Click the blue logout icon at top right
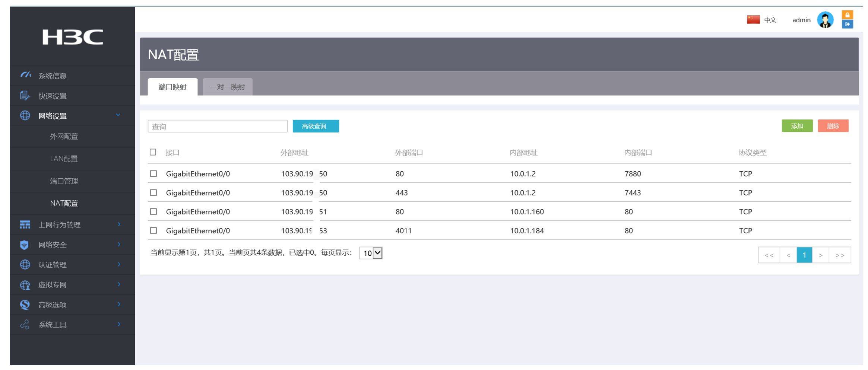 pyautogui.click(x=847, y=25)
